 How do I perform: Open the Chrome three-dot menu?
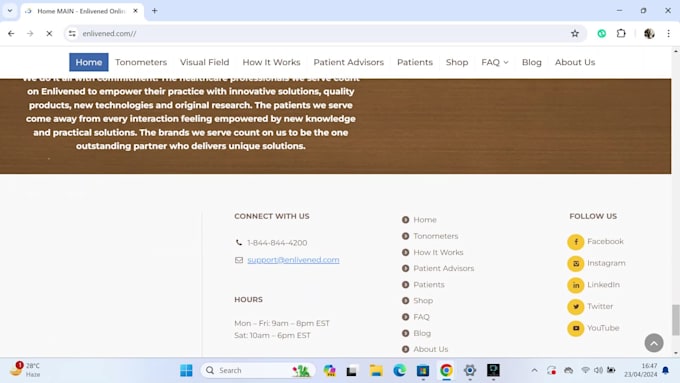tap(668, 33)
